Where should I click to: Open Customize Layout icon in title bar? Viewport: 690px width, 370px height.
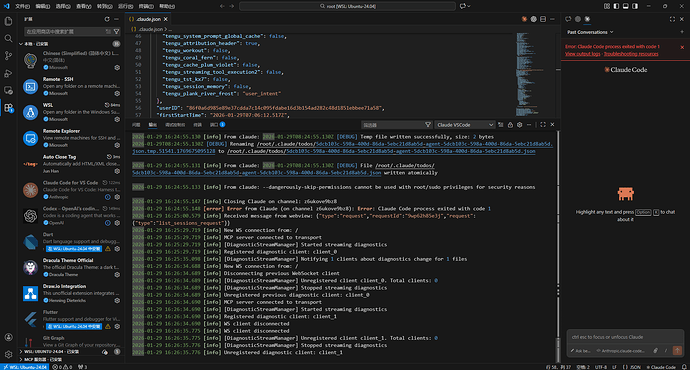pyautogui.click(x=607, y=6)
